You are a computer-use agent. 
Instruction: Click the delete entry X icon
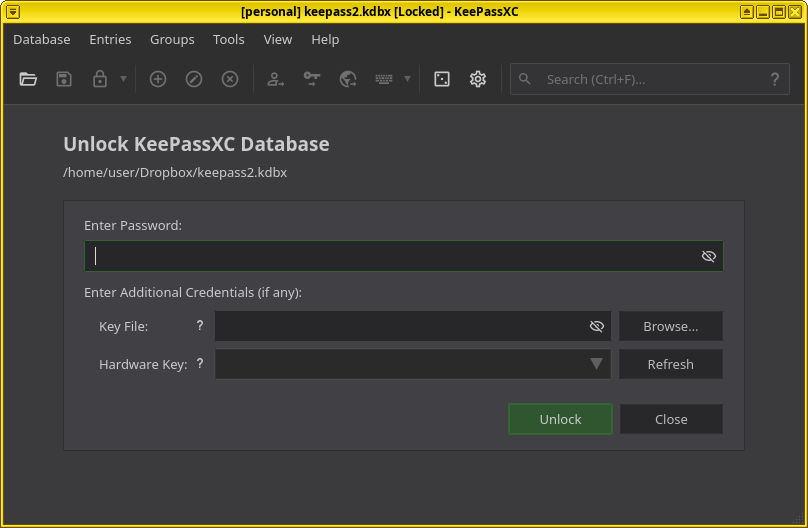click(x=230, y=79)
